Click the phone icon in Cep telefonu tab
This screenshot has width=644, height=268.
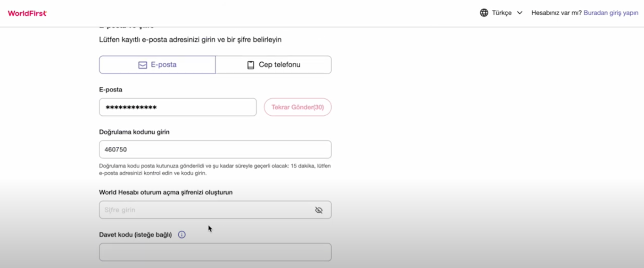(x=251, y=65)
